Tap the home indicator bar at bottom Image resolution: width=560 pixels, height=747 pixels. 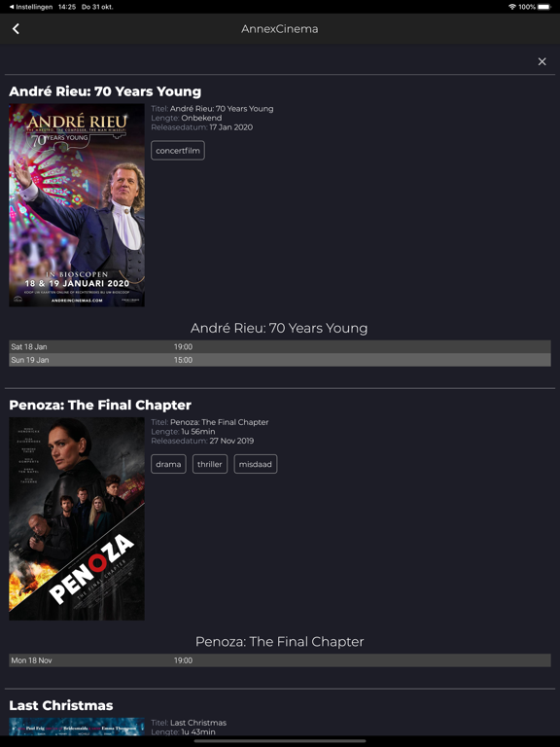click(x=280, y=741)
